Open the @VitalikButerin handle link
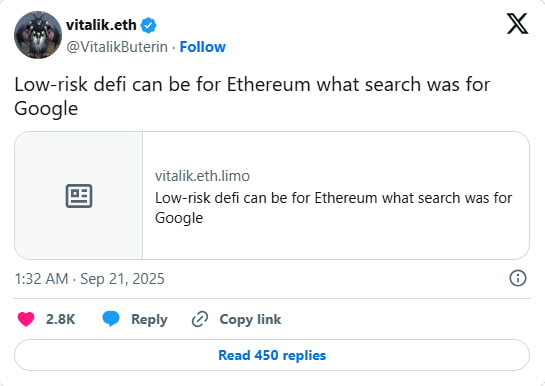The width and height of the screenshot is (545, 386). (117, 47)
